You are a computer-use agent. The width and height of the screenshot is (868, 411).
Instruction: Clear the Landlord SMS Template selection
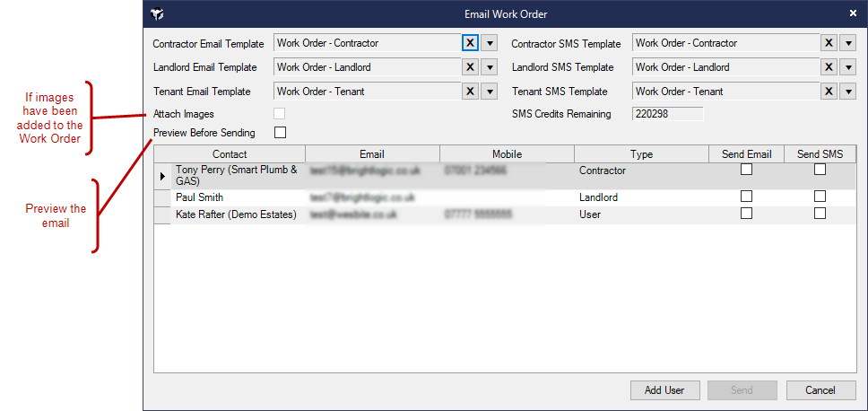point(829,67)
